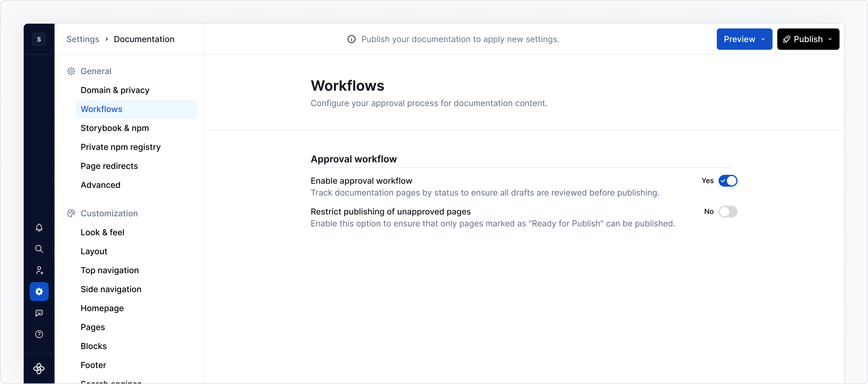Invite a member using the person-plus icon
The image size is (868, 384).
click(39, 270)
